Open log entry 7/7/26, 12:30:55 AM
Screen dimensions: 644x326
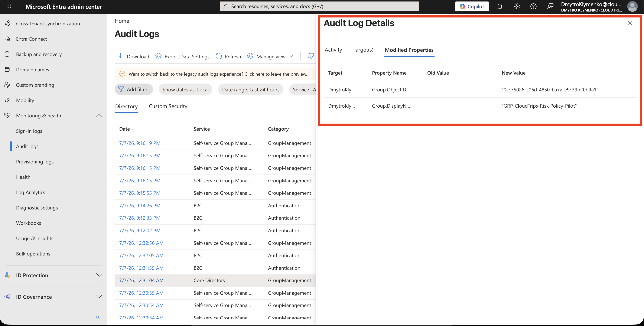click(141, 293)
